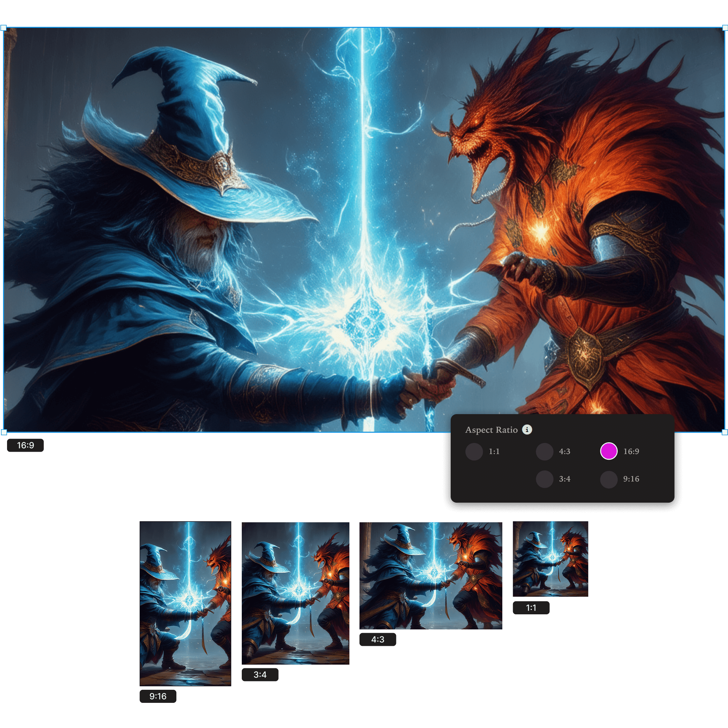
Task: Select the small 1:1 square thumbnail
Action: (550, 559)
